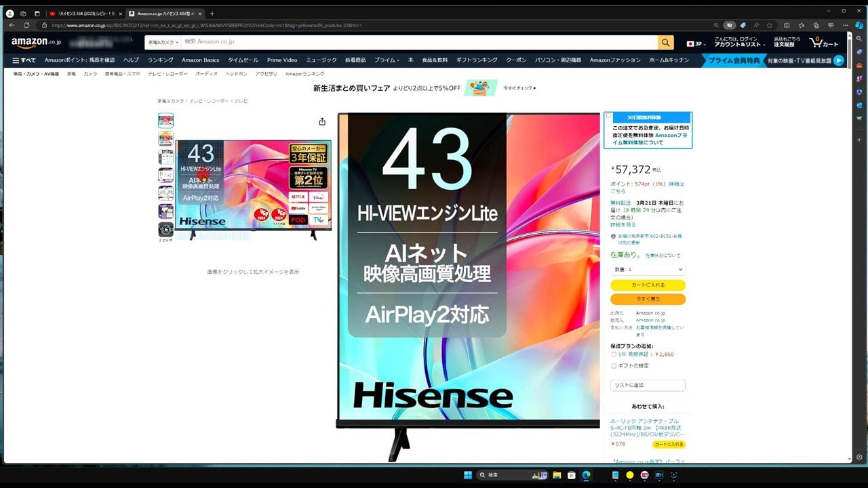
Task: Click the yellow カートに入れる button
Action: pyautogui.click(x=648, y=285)
